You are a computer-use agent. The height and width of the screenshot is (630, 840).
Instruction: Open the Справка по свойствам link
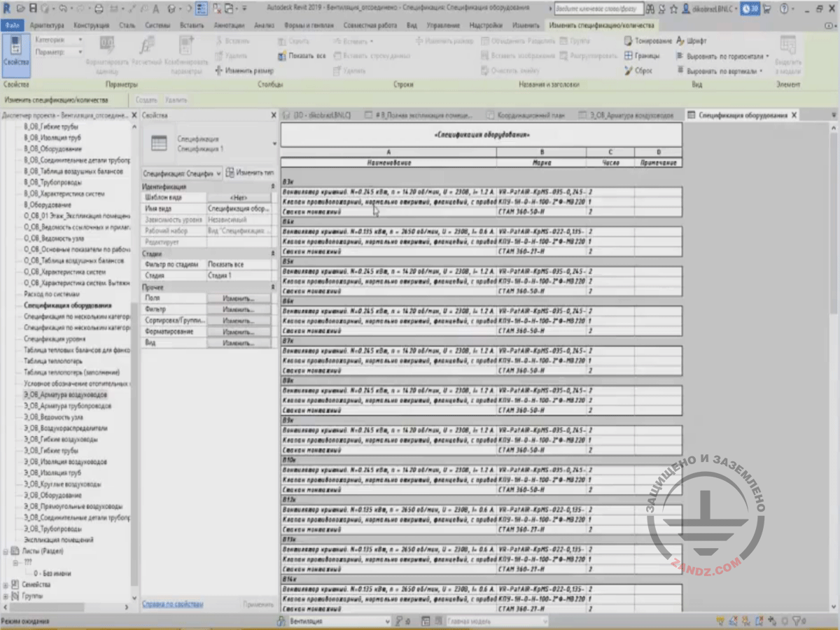pyautogui.click(x=172, y=603)
